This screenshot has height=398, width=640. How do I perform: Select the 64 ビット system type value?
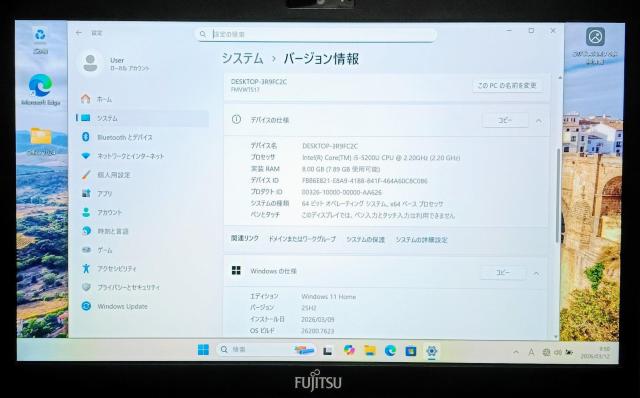pos(372,203)
